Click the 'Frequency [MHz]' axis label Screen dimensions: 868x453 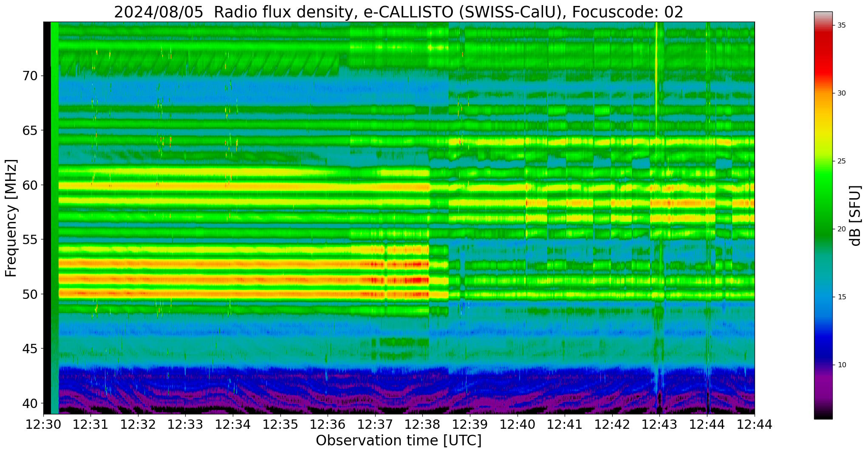(x=11, y=218)
